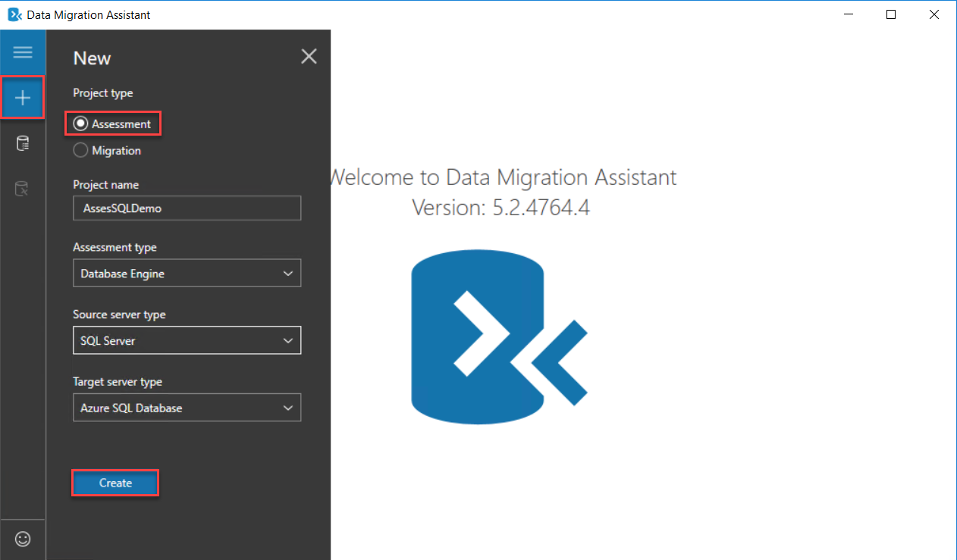Viewport: 957px width, 560px height.
Task: Maximize the application window
Action: [891, 14]
